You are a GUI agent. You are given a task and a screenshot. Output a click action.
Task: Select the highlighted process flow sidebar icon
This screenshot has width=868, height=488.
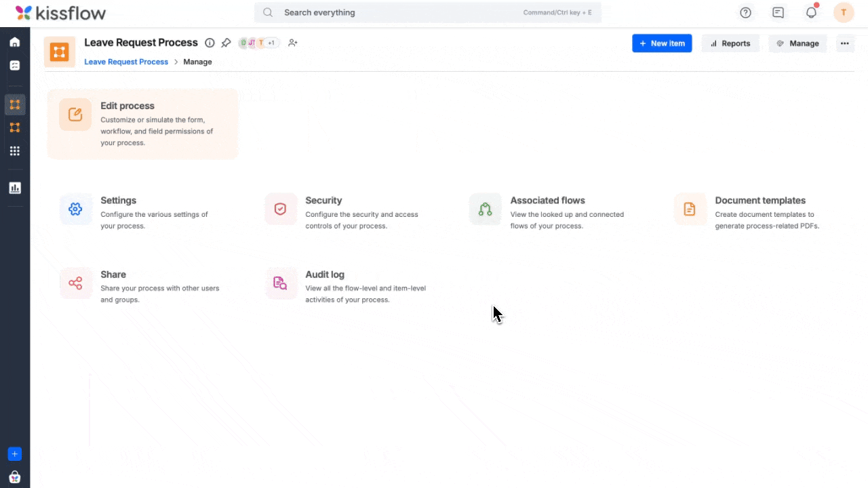[x=14, y=104]
